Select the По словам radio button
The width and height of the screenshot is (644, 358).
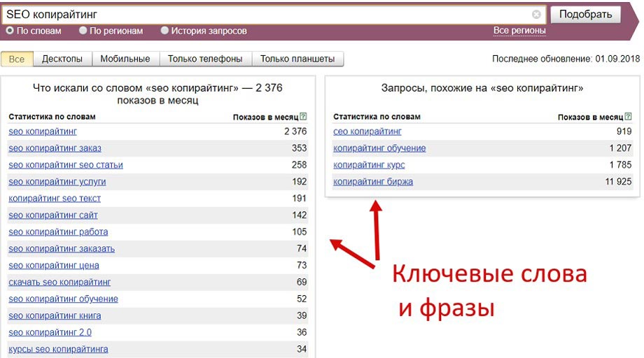10,30
